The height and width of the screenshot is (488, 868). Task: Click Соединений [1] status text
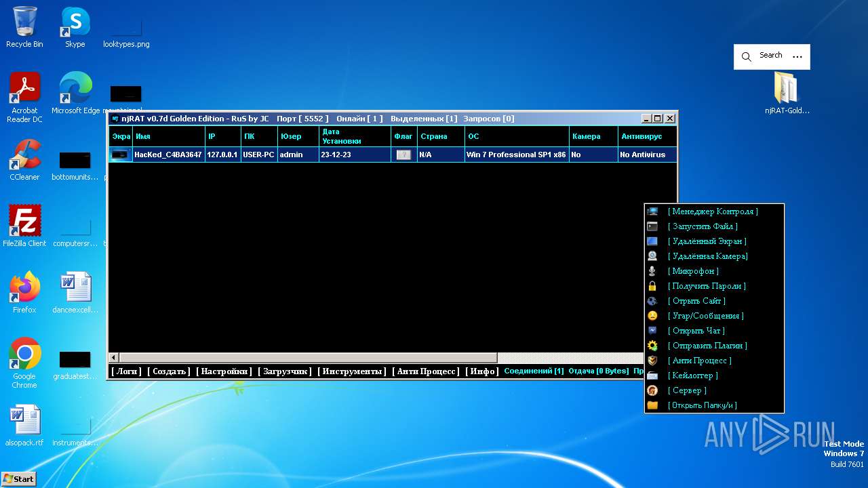[x=534, y=371]
